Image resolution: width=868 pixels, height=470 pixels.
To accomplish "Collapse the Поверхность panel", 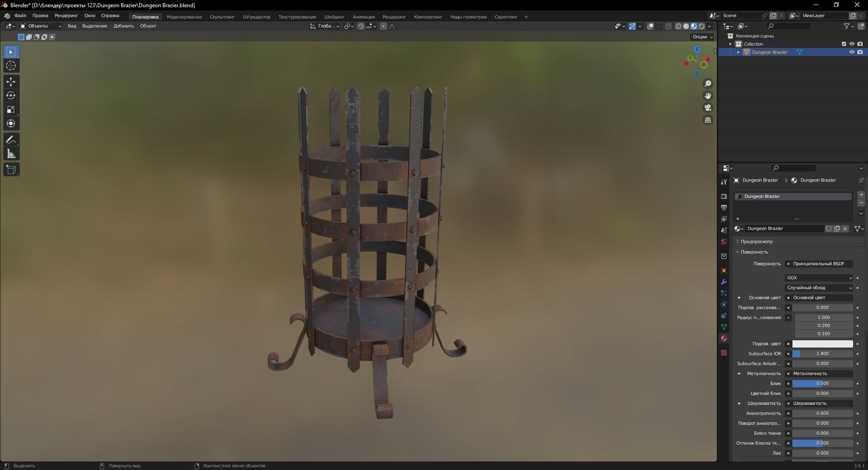I will click(754, 252).
